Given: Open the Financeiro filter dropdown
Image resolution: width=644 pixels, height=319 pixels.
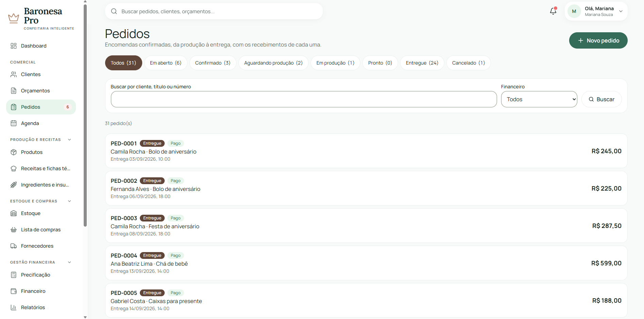Looking at the screenshot, I should click(539, 99).
